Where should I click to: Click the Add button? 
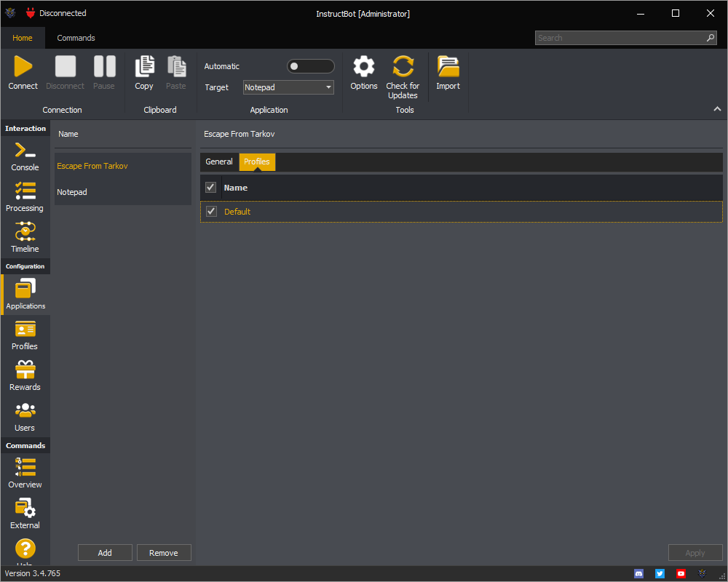105,553
